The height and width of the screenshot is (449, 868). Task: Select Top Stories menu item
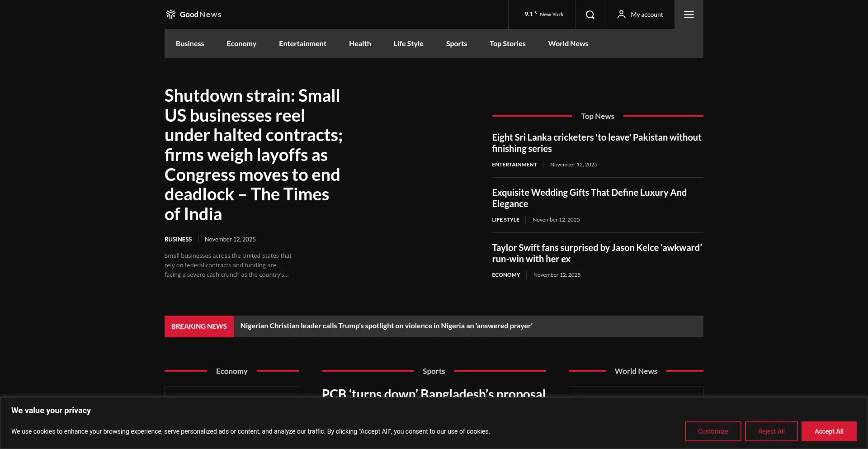[x=507, y=43]
